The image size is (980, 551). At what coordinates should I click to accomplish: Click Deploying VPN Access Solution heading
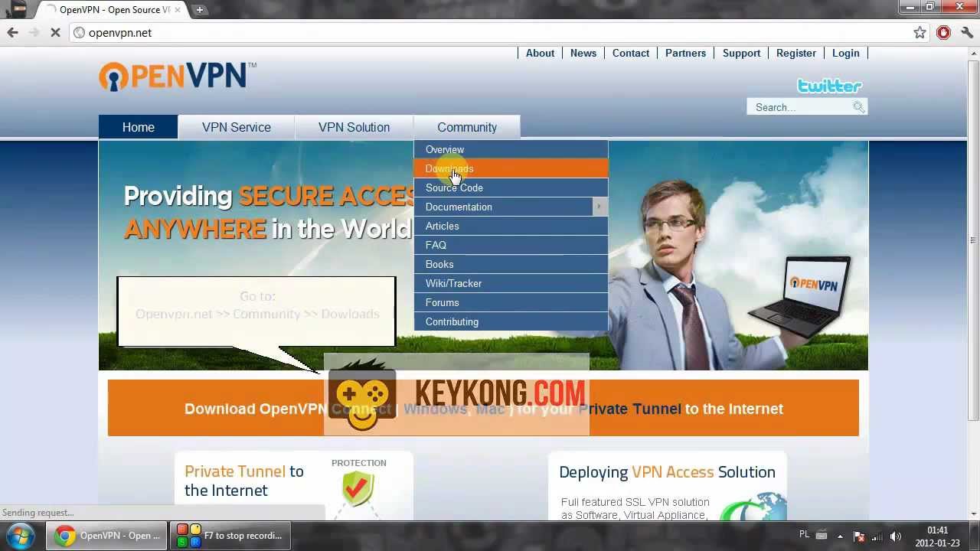667,472
